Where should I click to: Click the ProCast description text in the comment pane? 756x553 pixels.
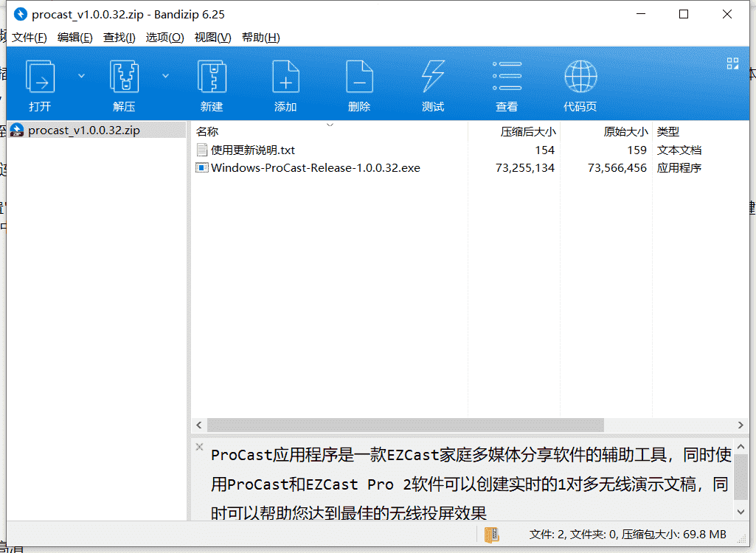[x=471, y=483]
